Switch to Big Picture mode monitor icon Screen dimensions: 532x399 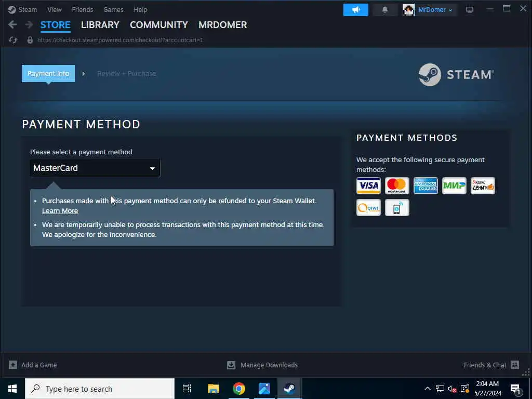[470, 10]
